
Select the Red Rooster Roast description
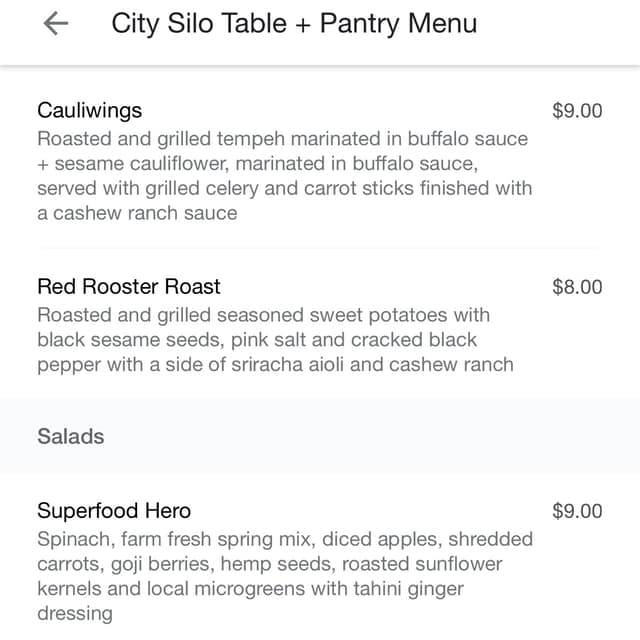coord(276,340)
